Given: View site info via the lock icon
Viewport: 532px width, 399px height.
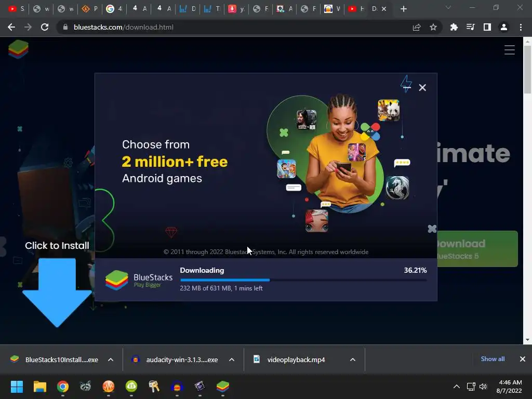Looking at the screenshot, I should point(66,27).
